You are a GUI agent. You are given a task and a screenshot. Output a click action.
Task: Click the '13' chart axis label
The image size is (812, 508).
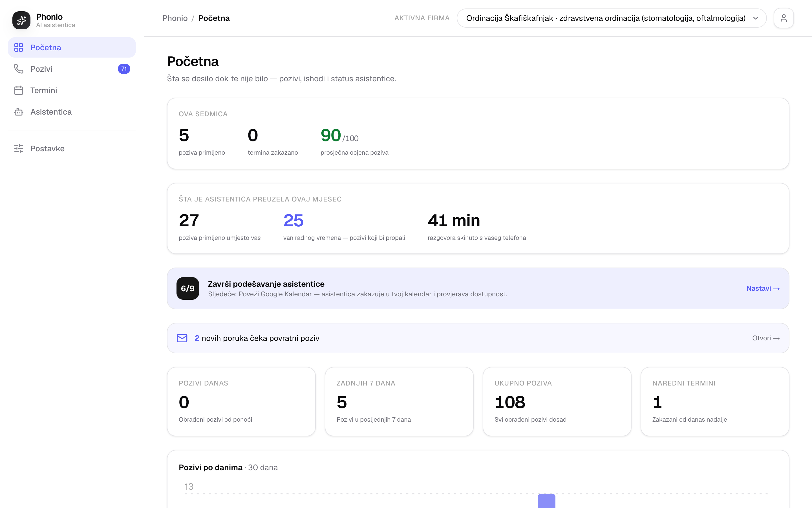coord(189,487)
